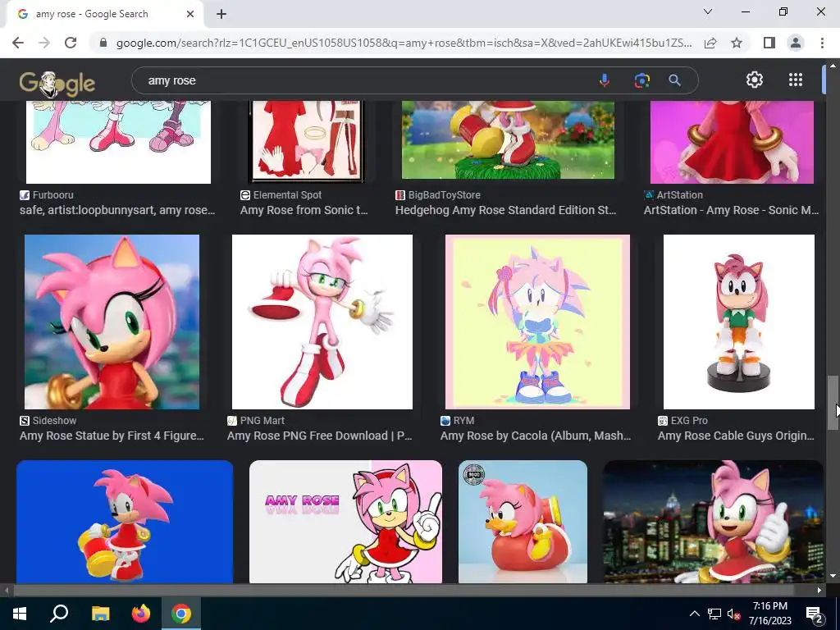Launch Firefox from the taskbar

pos(140,614)
